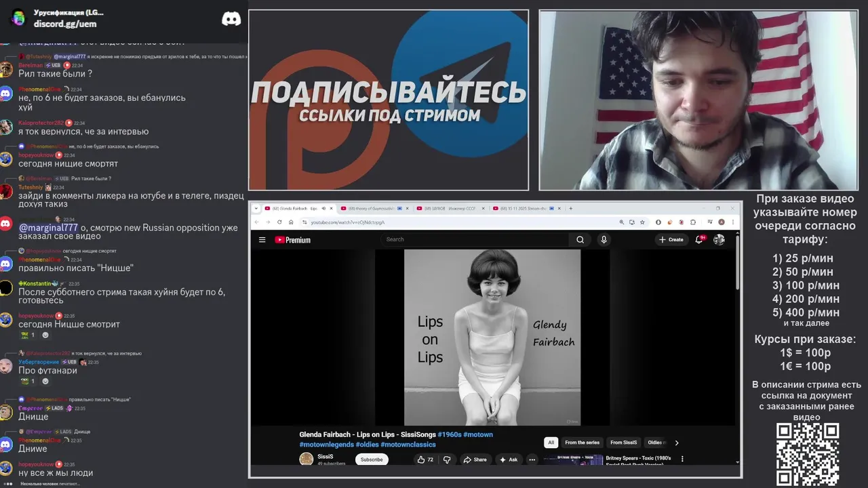Click the reaction under "сегодня Ницше смотрит"

[x=28, y=335]
